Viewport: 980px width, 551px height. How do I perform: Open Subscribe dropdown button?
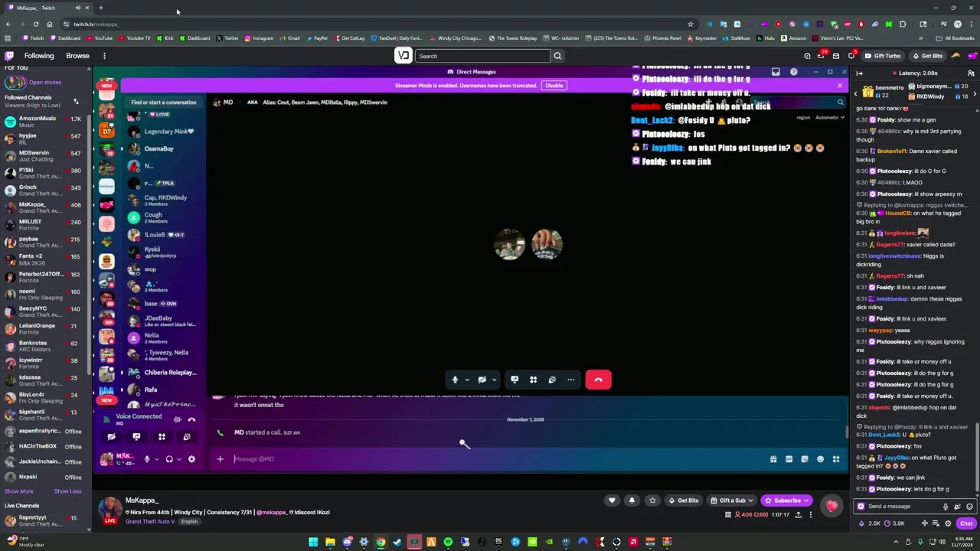click(786, 500)
